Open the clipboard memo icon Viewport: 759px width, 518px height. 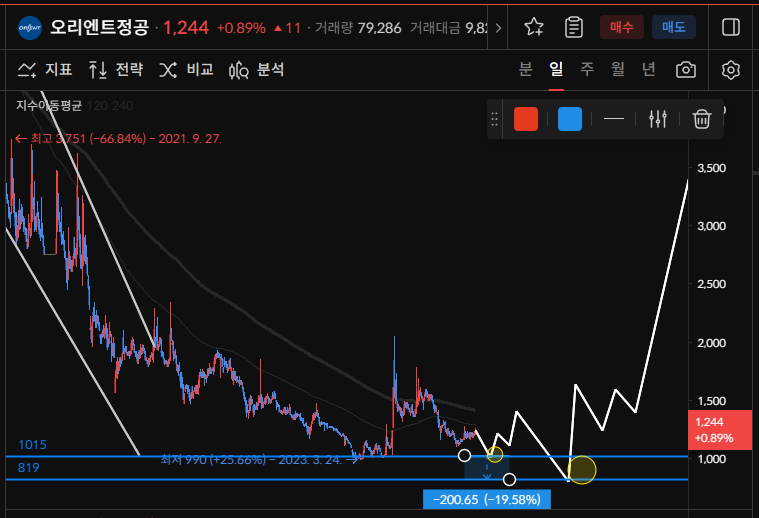point(574,27)
